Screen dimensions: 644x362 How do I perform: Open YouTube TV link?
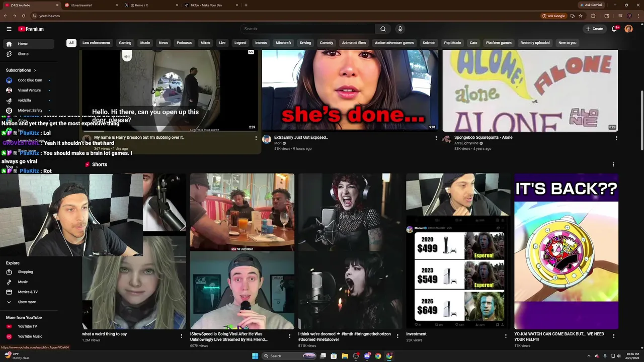pyautogui.click(x=27, y=326)
